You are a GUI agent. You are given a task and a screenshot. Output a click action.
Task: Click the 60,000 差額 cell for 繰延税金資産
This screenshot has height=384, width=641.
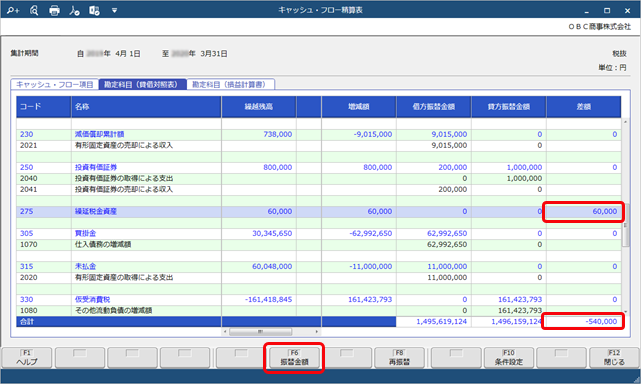583,211
